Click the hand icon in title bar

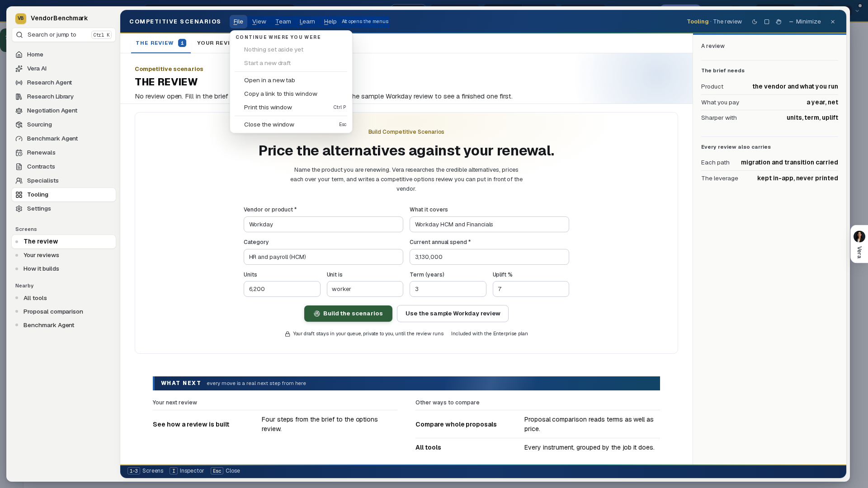coord(778,22)
